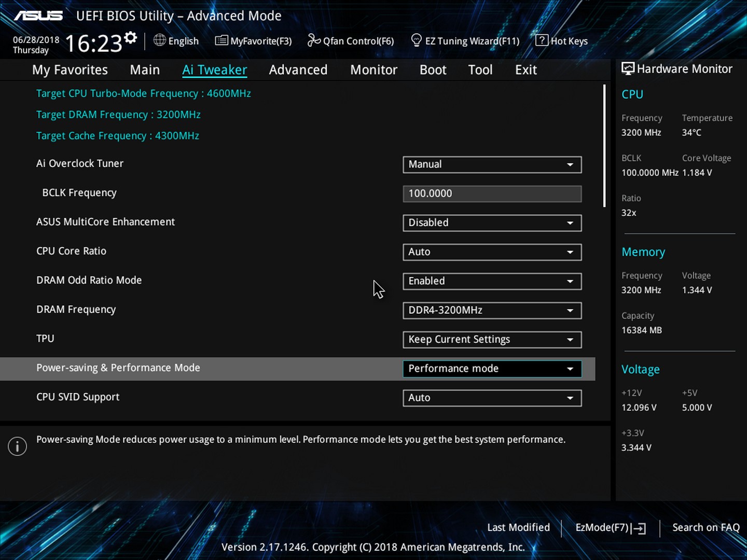Viewport: 747px width, 560px height.
Task: Click the globe language icon
Action: [160, 40]
